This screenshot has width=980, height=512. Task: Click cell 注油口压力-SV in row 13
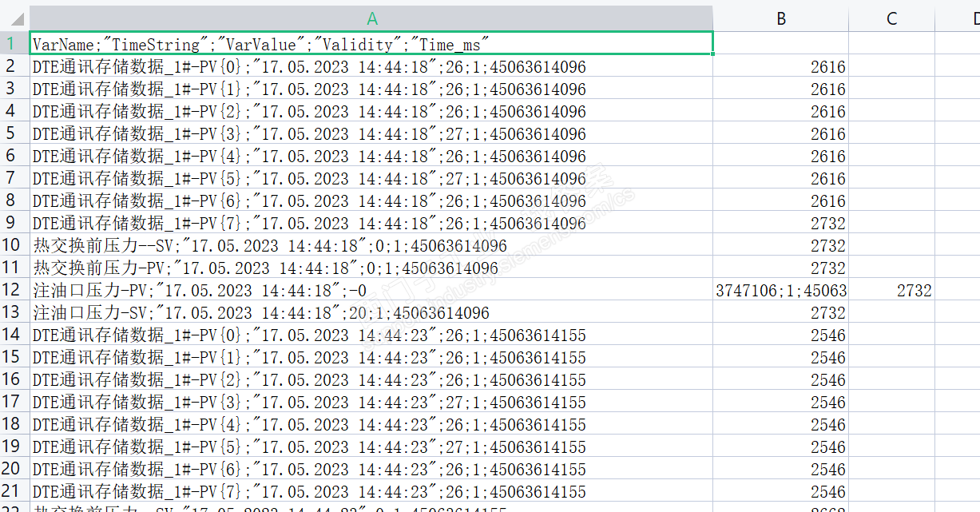[x=371, y=312]
